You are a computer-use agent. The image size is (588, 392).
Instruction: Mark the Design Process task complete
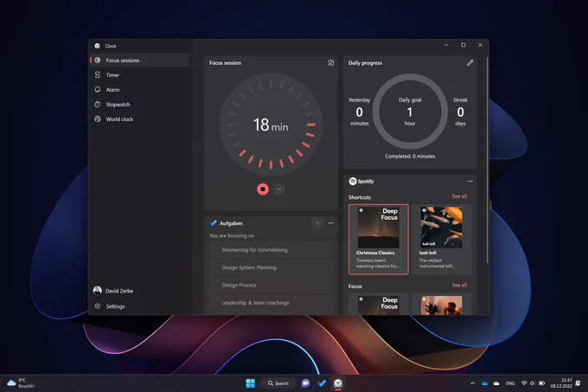coord(215,285)
